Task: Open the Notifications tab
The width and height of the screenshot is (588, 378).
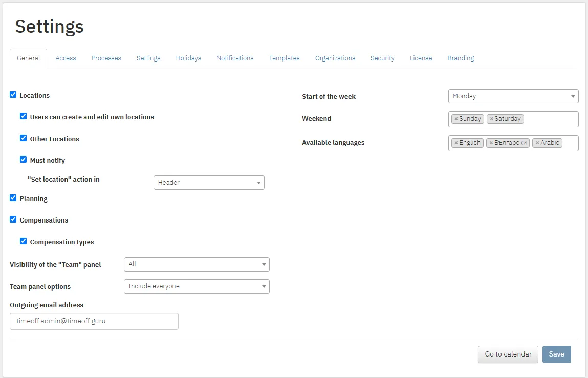Action: coord(235,58)
